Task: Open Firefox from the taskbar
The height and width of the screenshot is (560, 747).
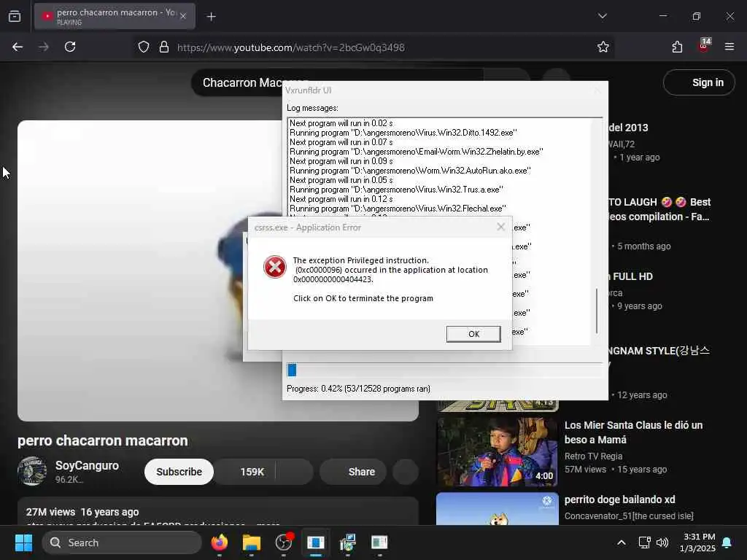Action: [x=219, y=542]
